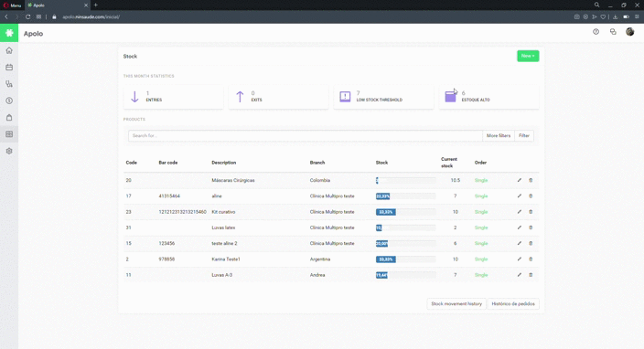Viewport: 644px width, 349px height.
Task: Open the calendar icon in sidebar
Action: click(x=9, y=68)
